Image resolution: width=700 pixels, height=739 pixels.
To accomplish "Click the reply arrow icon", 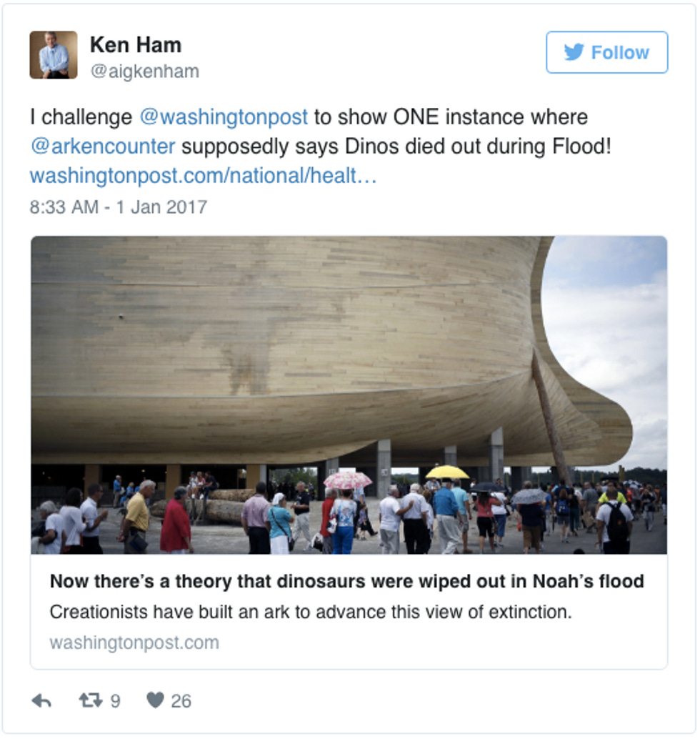I will (41, 701).
